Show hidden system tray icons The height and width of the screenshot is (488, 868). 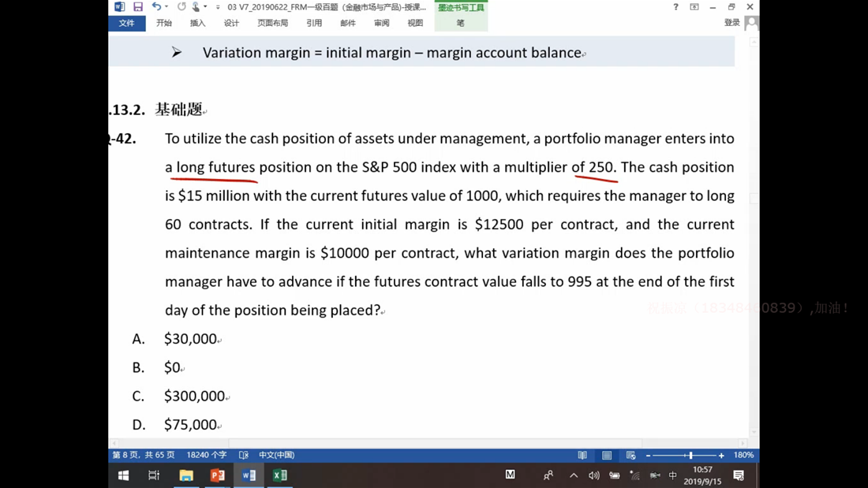point(574,475)
